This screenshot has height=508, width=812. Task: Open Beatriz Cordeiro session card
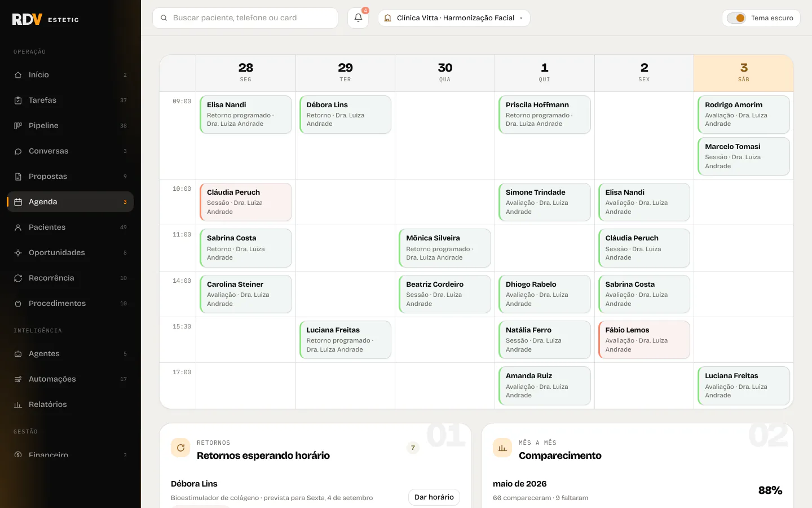click(445, 294)
